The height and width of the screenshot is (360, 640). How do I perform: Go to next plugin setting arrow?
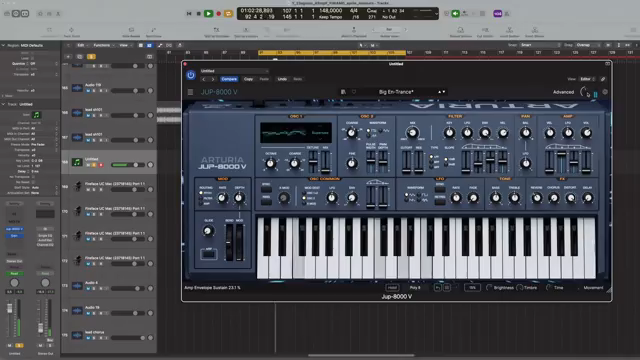pos(213,79)
